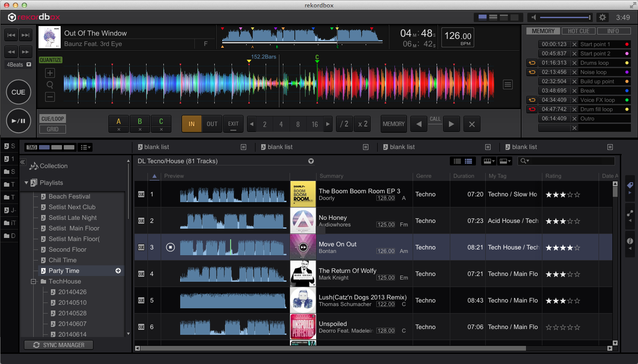Click the waveform zoom in plus icon

(x=50, y=73)
